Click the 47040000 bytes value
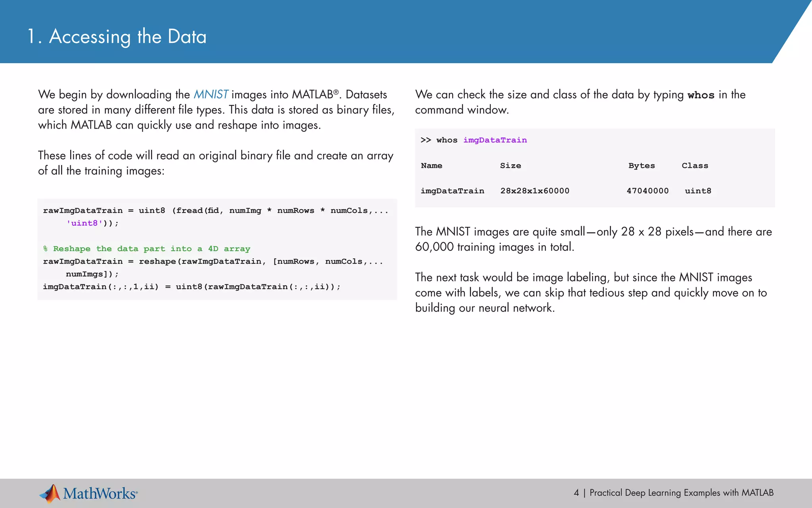812x508 pixels. (x=647, y=191)
